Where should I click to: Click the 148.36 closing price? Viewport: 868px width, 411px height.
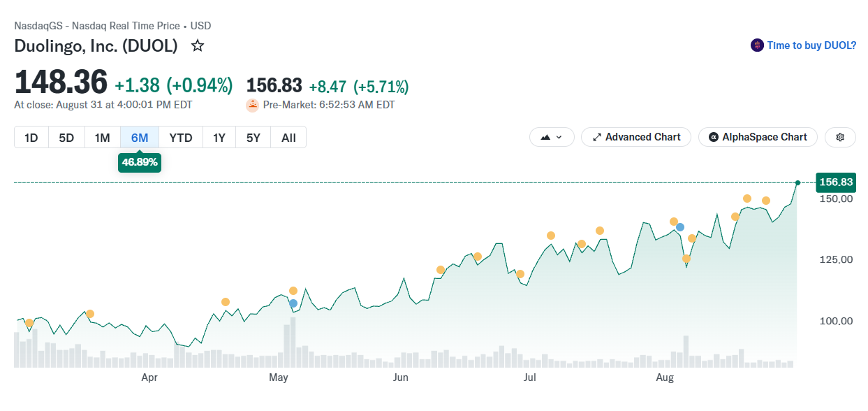point(61,82)
